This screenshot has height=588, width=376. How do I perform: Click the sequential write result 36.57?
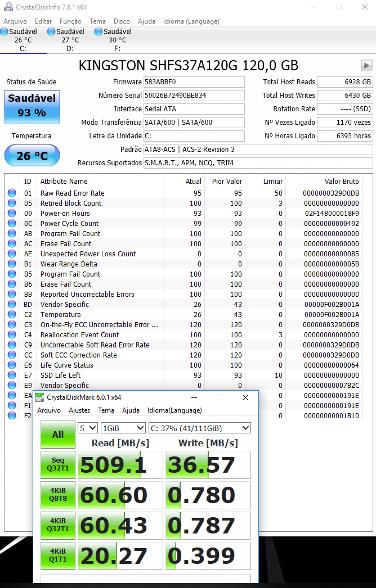[x=208, y=465]
